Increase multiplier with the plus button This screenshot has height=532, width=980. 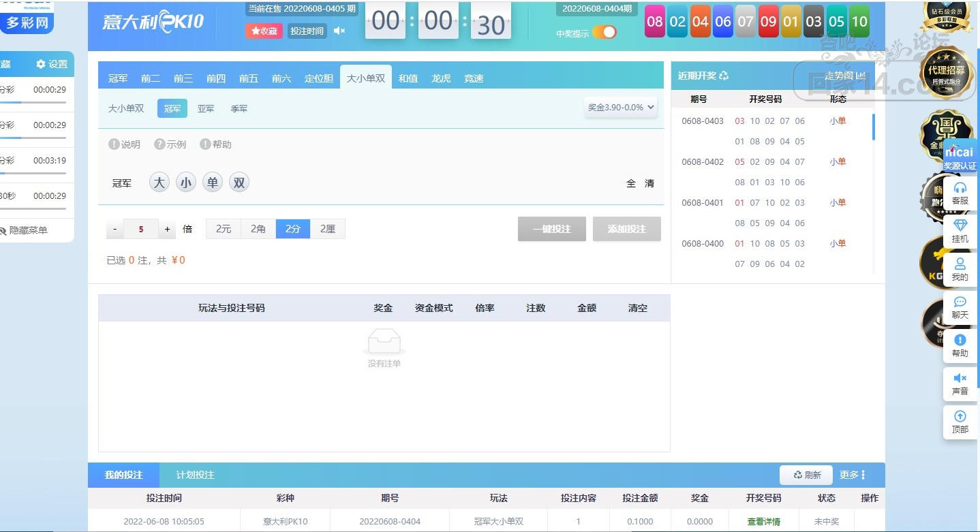(168, 229)
